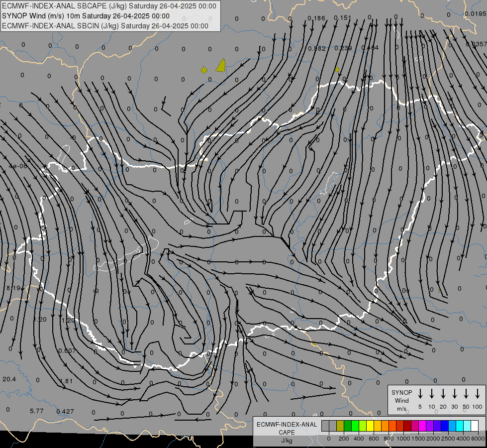Click the map value 20.4
The image size is (487, 448).
9,379
